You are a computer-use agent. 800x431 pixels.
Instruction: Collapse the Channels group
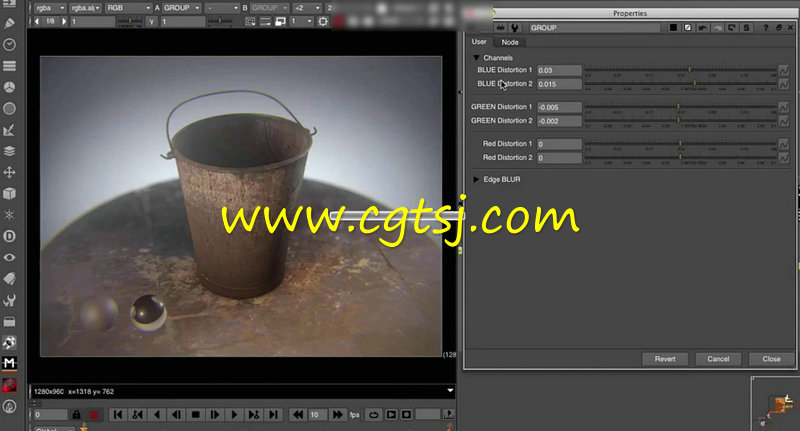(476, 58)
